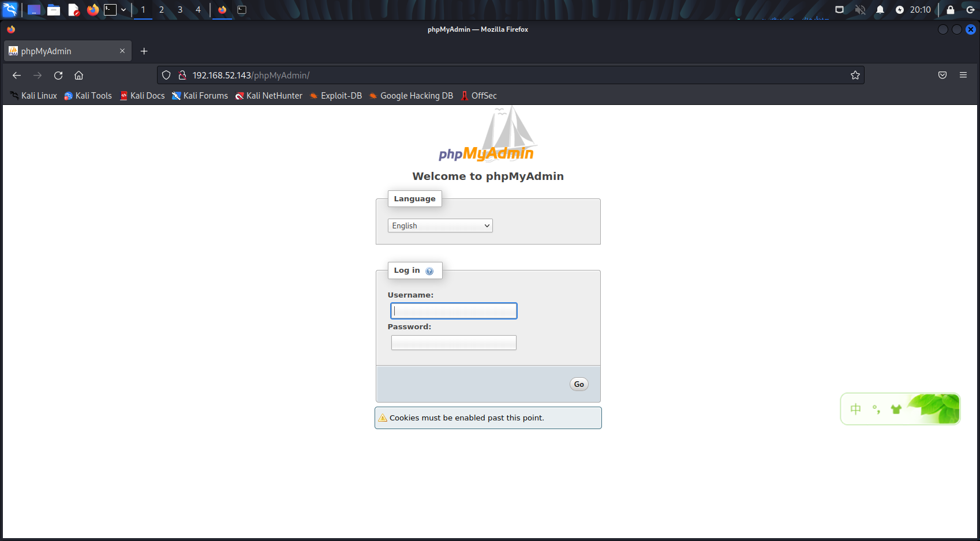Toggle the muted volume tray icon
The width and height of the screenshot is (980, 541).
point(860,10)
